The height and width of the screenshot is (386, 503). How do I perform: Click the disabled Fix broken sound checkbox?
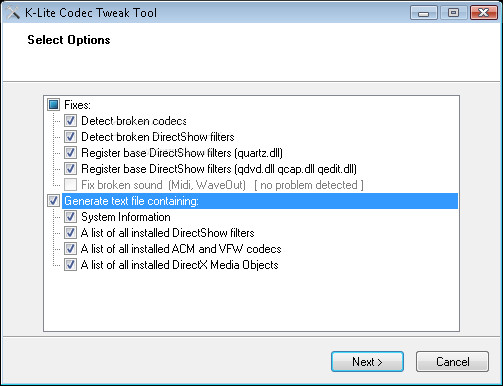tap(70, 185)
